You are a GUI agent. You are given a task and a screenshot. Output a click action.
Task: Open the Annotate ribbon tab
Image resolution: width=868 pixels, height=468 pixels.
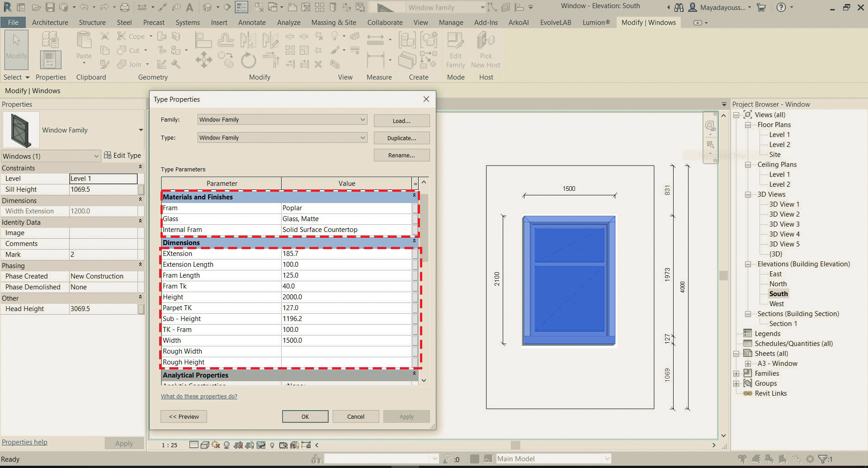click(x=252, y=23)
